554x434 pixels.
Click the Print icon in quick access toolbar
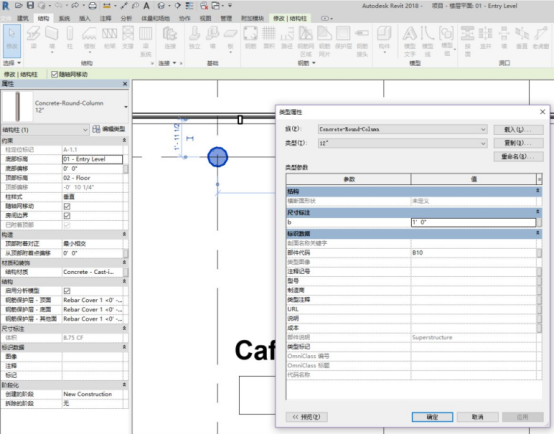[x=92, y=6]
